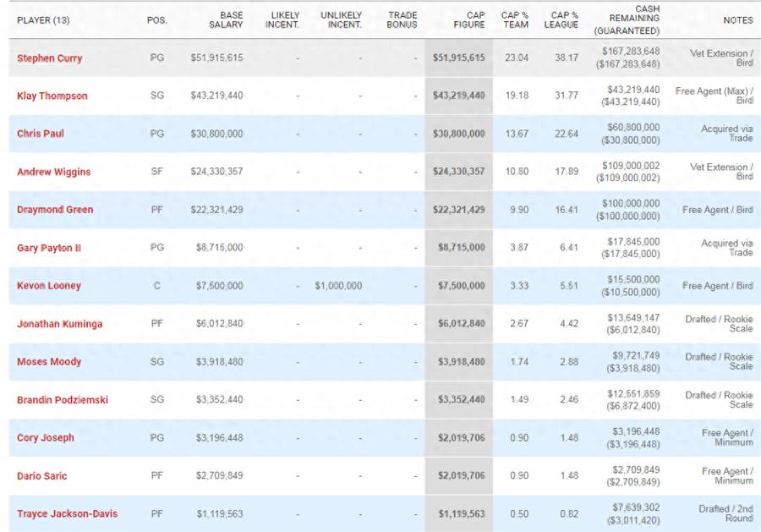Screen dimensions: 761x532
Task: Select Stephen Curry's $167,283,648 cash remaining
Action: pyautogui.click(x=631, y=51)
